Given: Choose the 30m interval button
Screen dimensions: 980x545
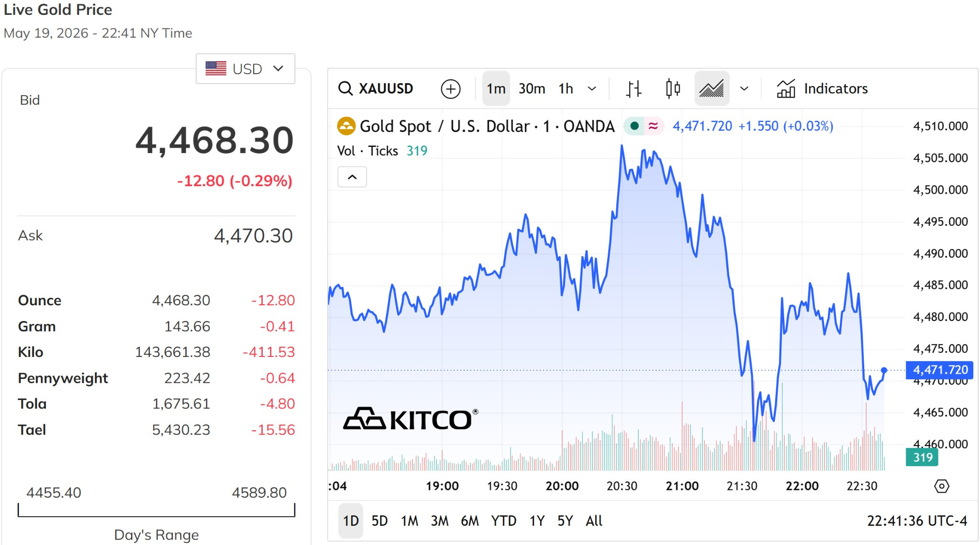Looking at the screenshot, I should (x=532, y=89).
